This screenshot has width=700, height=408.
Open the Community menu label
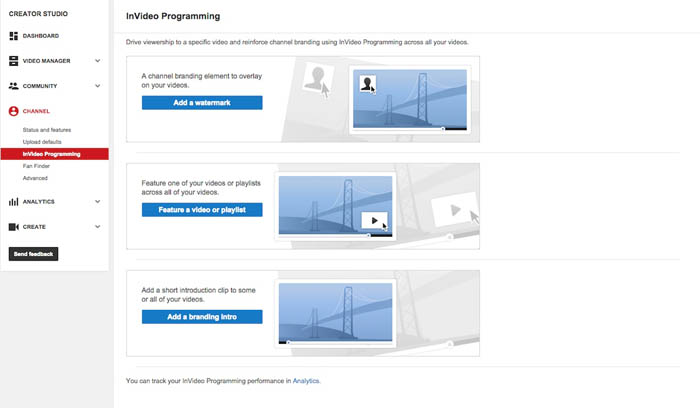pyautogui.click(x=40, y=86)
